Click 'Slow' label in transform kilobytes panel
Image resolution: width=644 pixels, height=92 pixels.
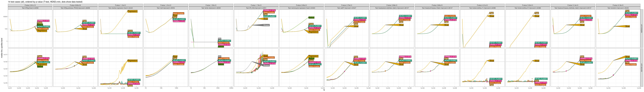pyautogui.click(x=628, y=26)
